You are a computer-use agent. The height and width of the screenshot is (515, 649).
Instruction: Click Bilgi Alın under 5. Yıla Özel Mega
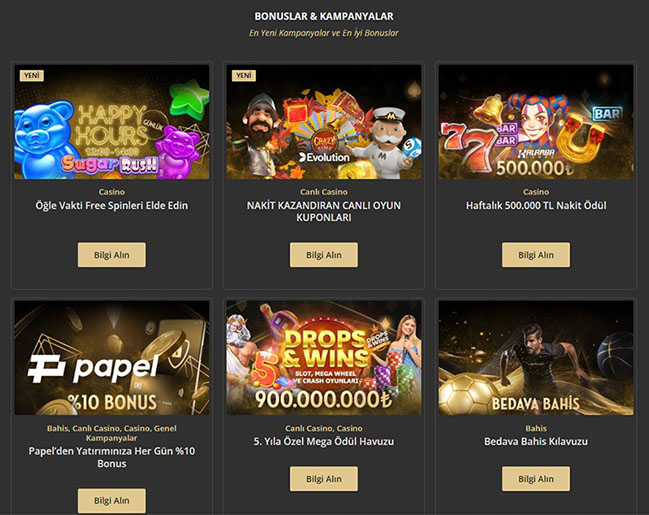pyautogui.click(x=324, y=479)
